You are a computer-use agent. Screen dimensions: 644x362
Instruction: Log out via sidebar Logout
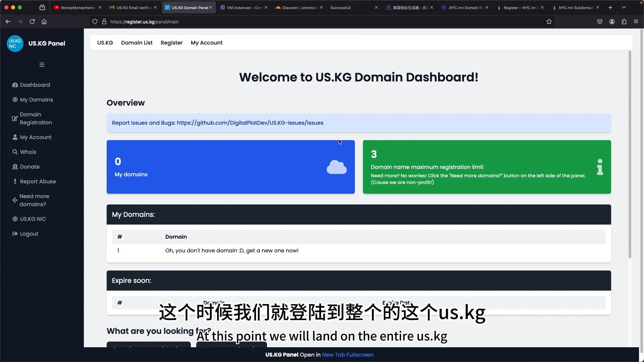coord(29,234)
